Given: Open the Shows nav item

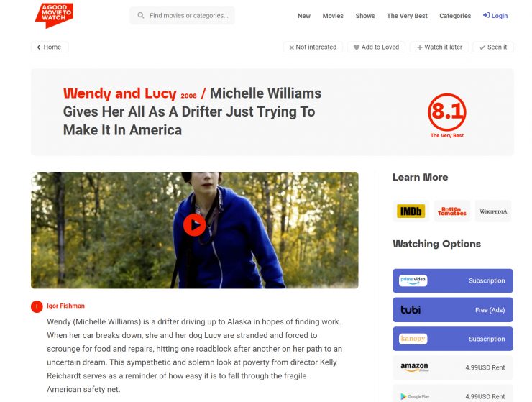Looking at the screenshot, I should [365, 16].
